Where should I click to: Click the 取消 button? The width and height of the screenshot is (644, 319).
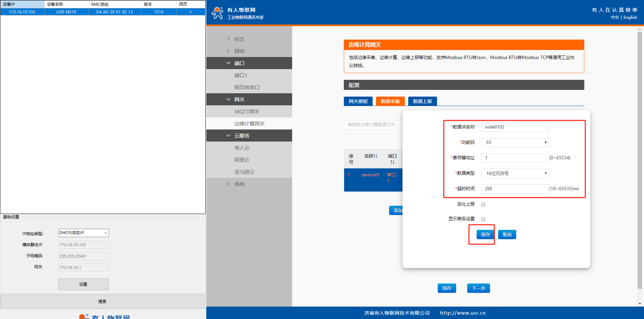pos(507,234)
